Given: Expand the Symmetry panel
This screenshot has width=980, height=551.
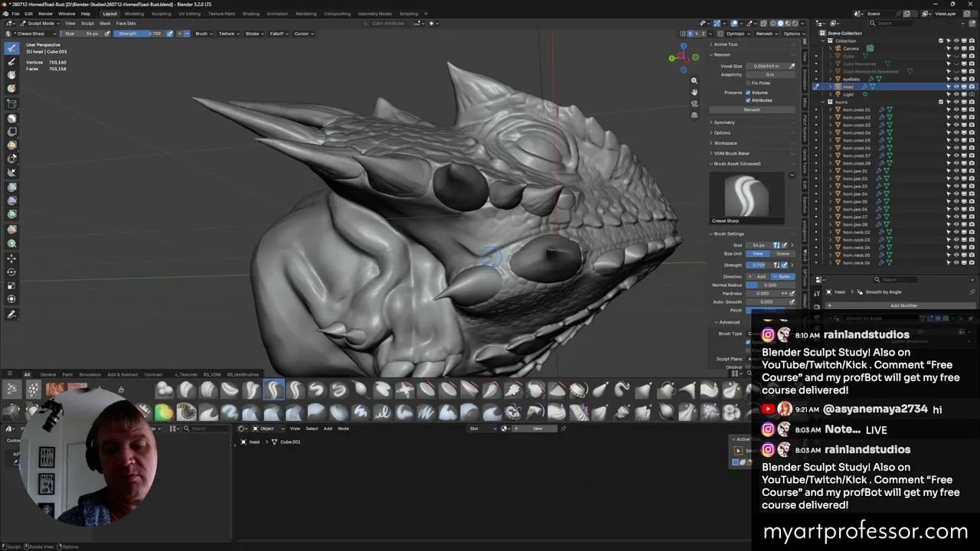Looking at the screenshot, I should 724,122.
